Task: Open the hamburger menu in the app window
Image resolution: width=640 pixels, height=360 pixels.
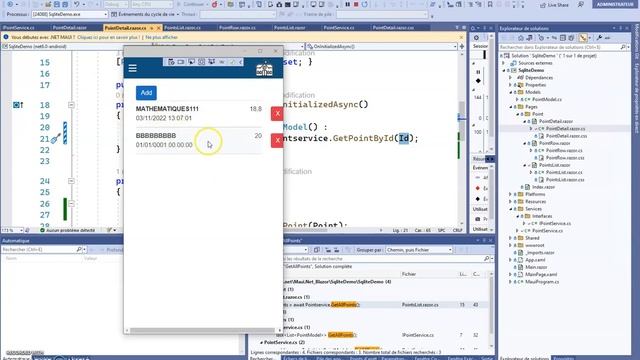Action: tap(132, 68)
